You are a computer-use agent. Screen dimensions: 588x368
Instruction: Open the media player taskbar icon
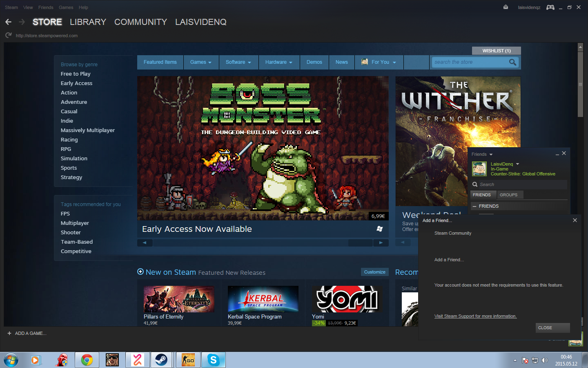(36, 360)
